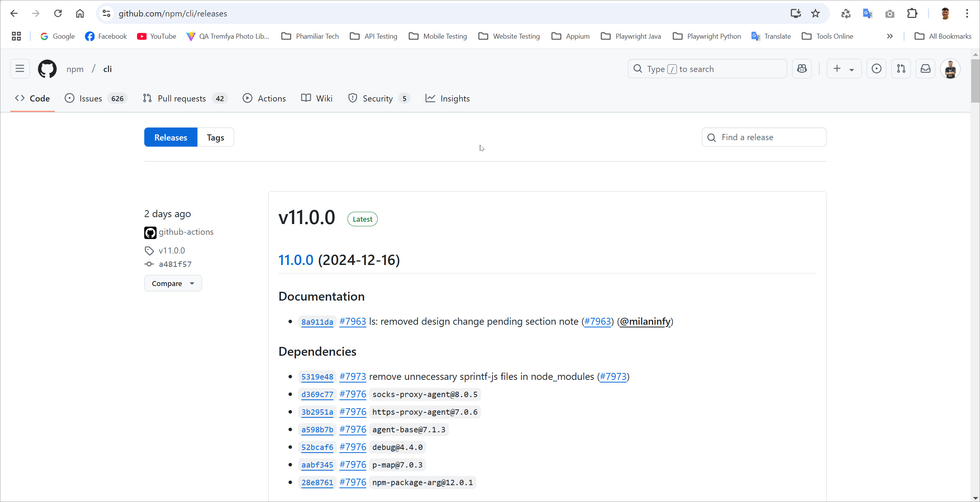Screen dimensions: 980x502
Task: Open the Extensions puzzle icon
Action: (x=912, y=14)
